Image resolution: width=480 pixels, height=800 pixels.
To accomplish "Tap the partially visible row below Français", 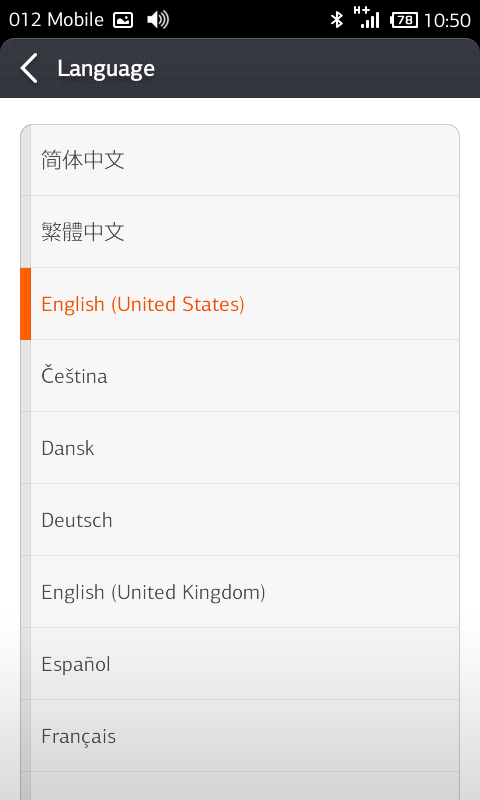I will pos(240,786).
